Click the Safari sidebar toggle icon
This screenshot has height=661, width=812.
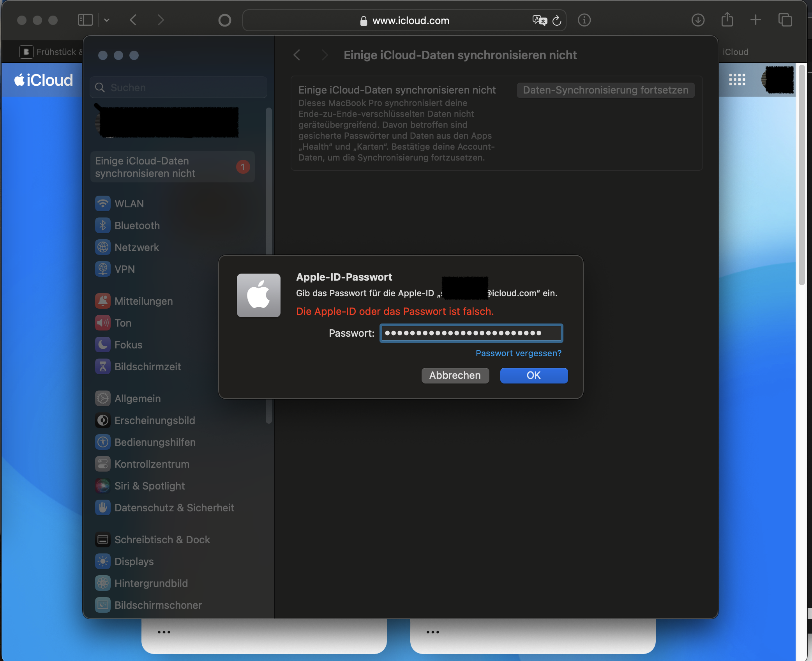pos(85,20)
